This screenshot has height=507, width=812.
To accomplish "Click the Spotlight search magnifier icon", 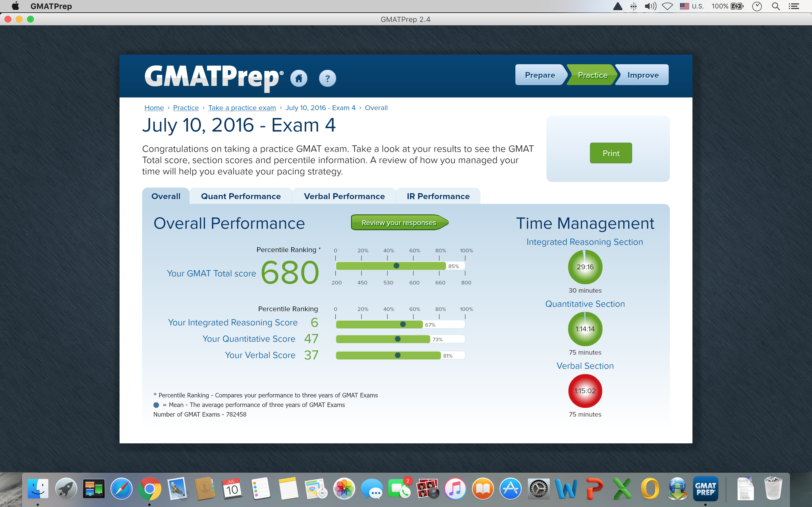I will coord(776,6).
